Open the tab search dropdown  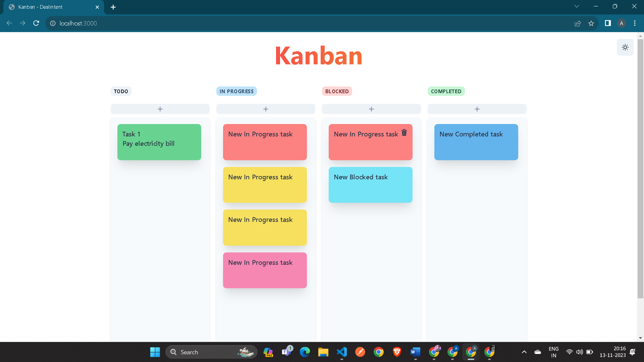click(577, 6)
